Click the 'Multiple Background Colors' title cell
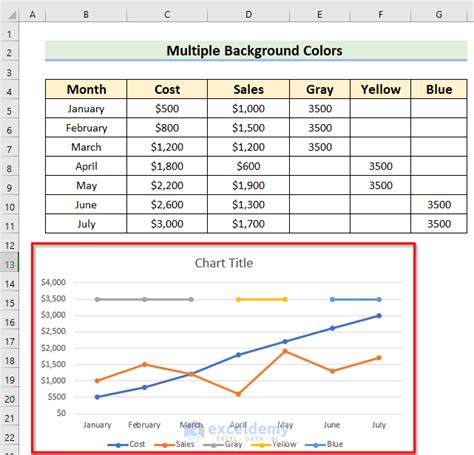Image resolution: width=474 pixels, height=455 pixels. point(256,51)
